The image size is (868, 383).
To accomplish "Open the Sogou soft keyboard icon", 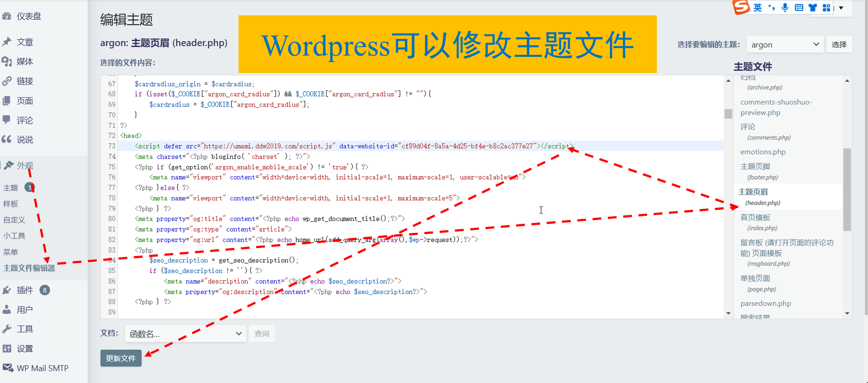I will [799, 8].
